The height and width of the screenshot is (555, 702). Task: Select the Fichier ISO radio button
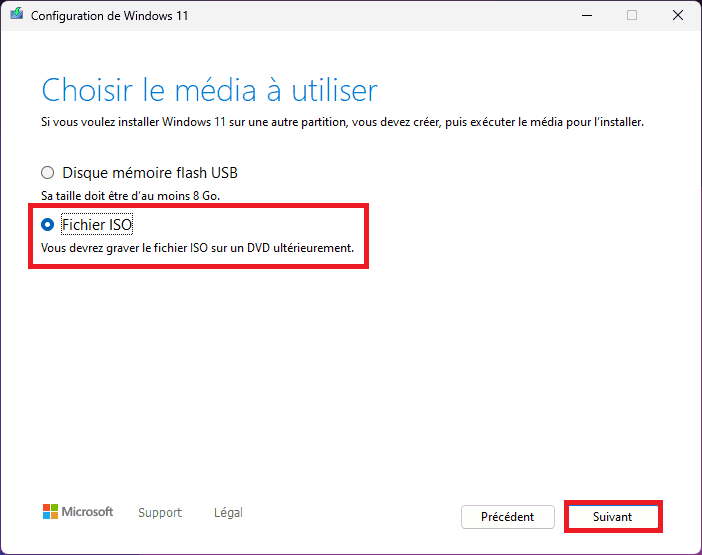pos(47,225)
